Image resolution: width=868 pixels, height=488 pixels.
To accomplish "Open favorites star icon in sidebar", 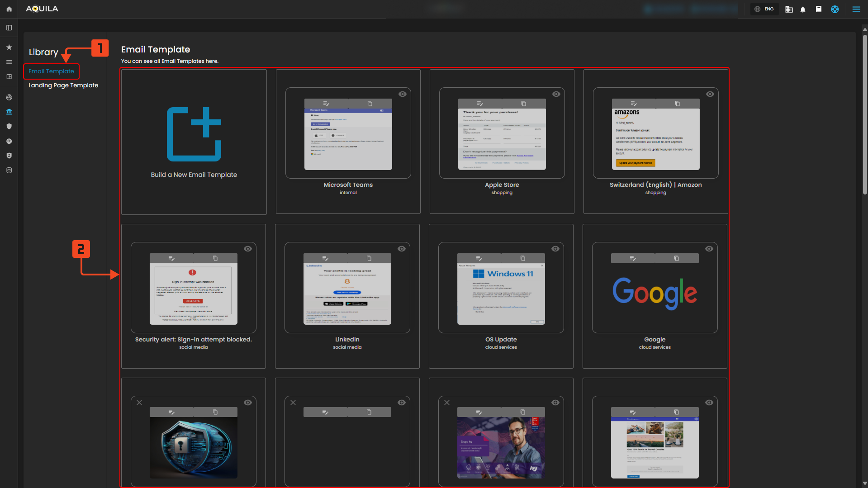I will tap(9, 47).
